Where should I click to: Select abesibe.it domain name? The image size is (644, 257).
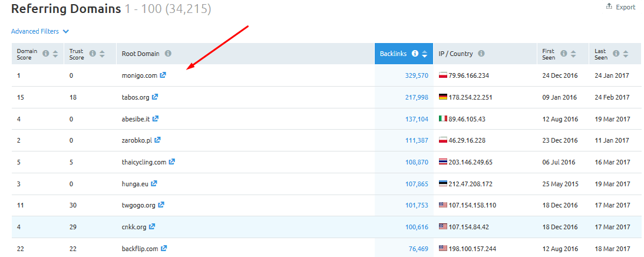(x=136, y=119)
